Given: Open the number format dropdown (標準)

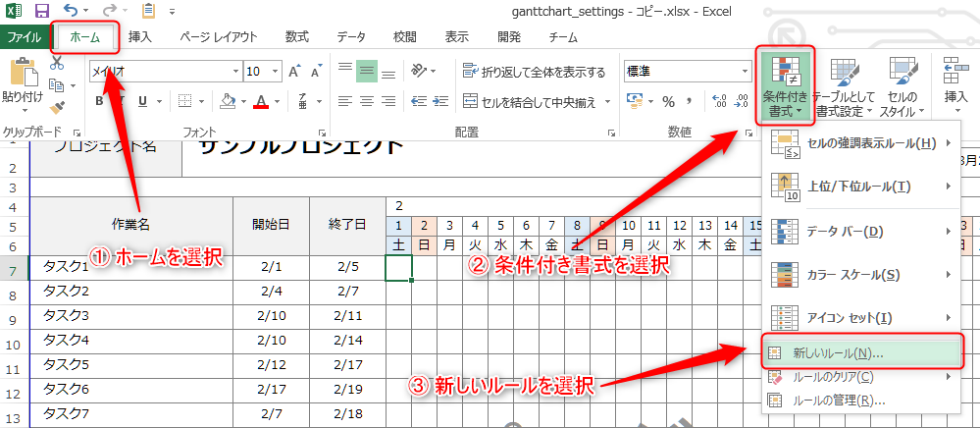Looking at the screenshot, I should pyautogui.click(x=741, y=72).
